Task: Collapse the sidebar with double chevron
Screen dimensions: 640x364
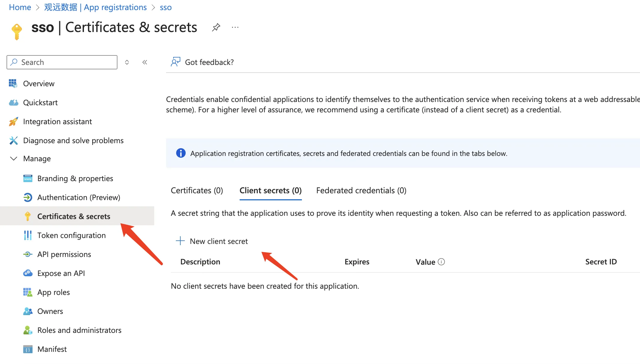Action: 145,62
